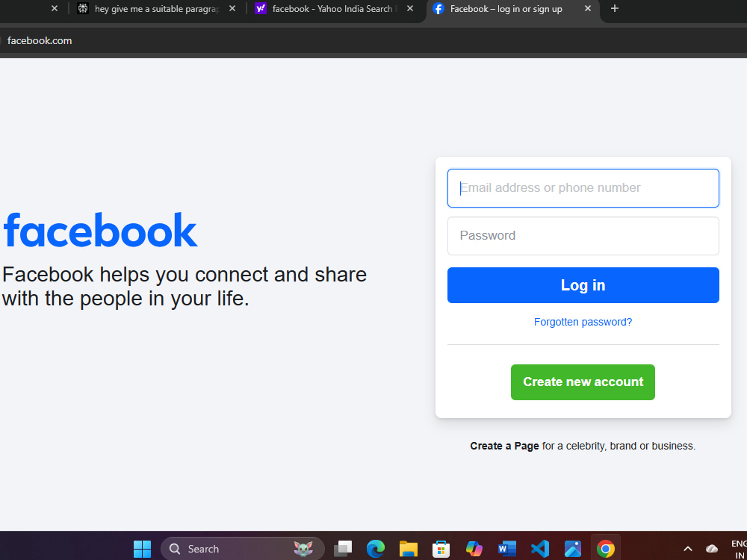
Task: Click the creature icon in taskbar search box
Action: tap(303, 549)
